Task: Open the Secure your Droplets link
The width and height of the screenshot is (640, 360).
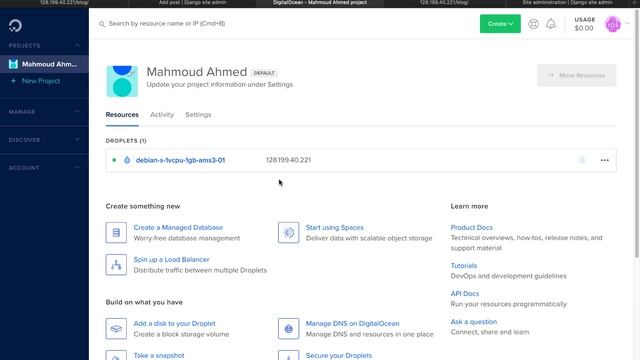Action: point(339,356)
